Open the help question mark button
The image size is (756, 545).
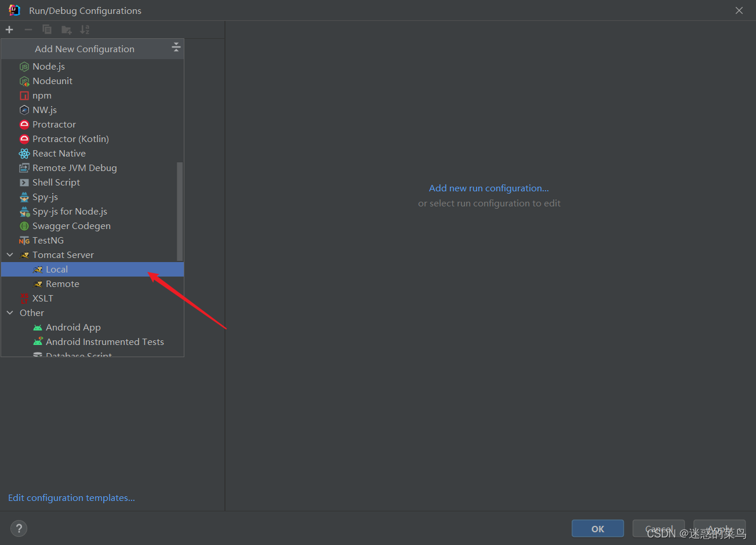[x=19, y=529]
